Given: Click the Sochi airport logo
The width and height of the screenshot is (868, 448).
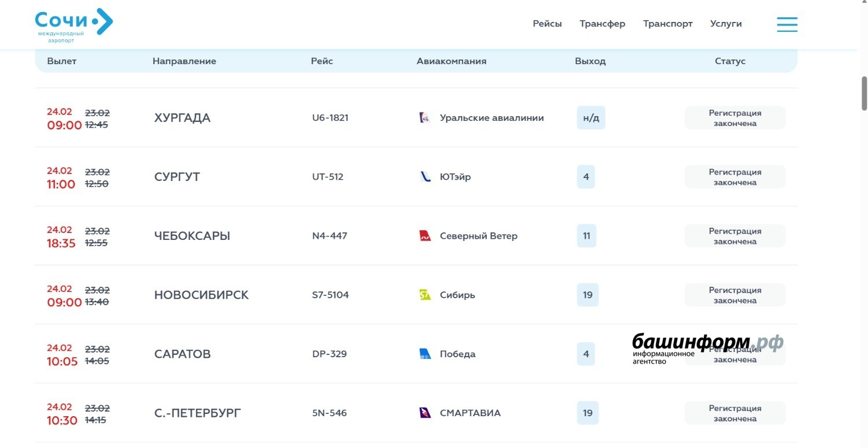Looking at the screenshot, I should click(73, 25).
